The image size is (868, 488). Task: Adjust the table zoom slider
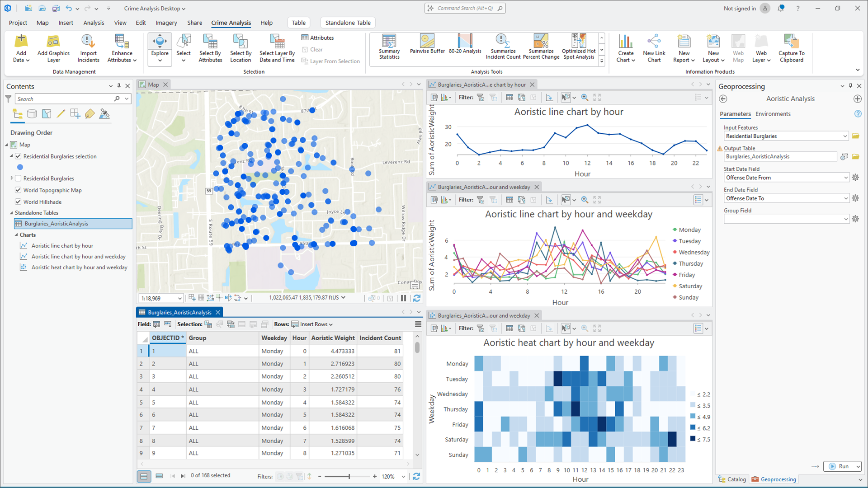click(x=349, y=476)
